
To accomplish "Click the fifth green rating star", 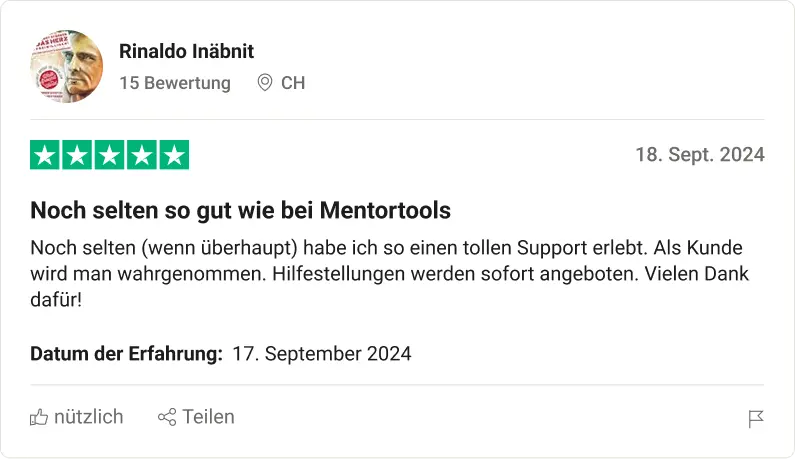I will tap(174, 155).
